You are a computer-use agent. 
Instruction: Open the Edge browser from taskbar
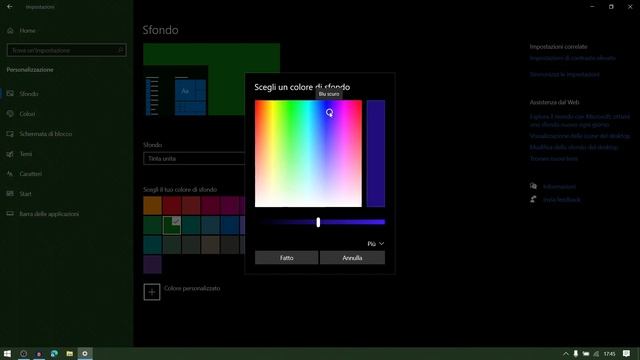click(54, 353)
